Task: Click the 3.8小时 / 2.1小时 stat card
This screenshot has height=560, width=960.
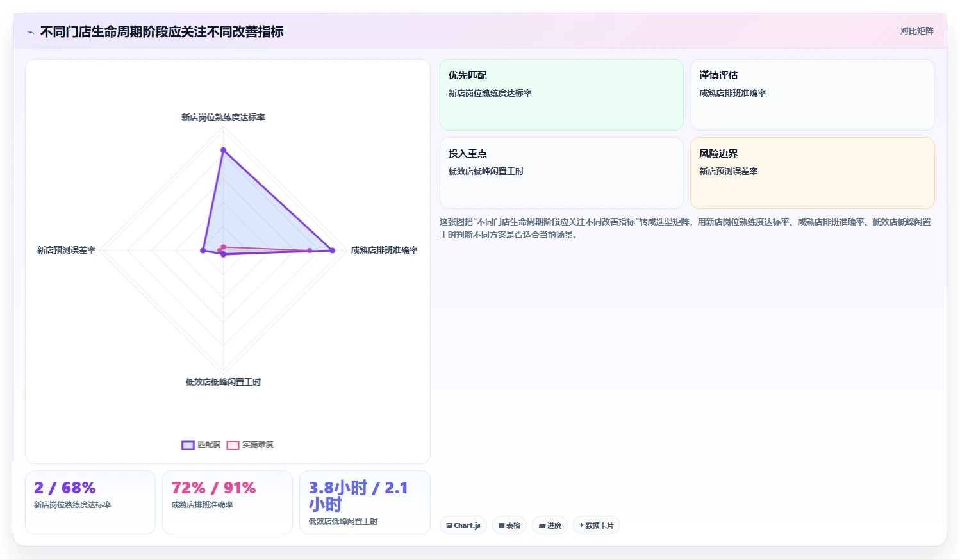Action: click(365, 502)
